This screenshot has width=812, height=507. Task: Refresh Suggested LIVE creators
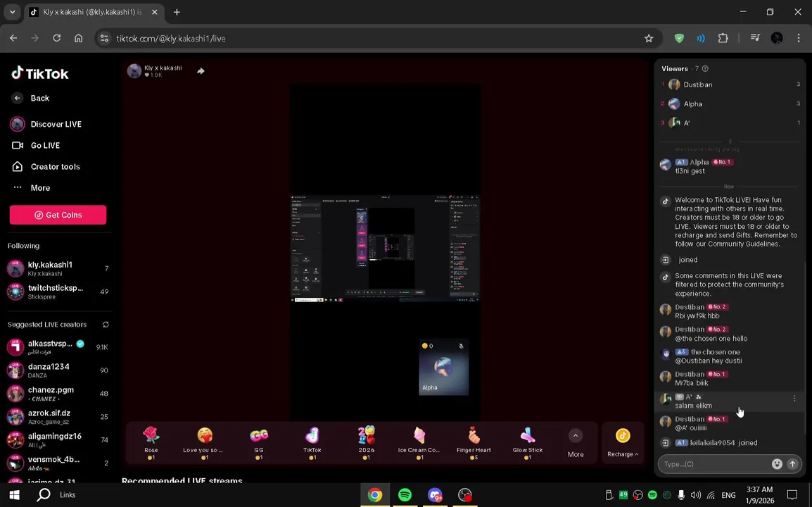point(106,325)
